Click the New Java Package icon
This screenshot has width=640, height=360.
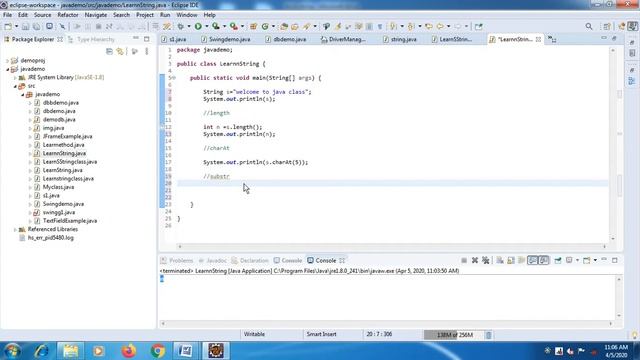point(253,27)
